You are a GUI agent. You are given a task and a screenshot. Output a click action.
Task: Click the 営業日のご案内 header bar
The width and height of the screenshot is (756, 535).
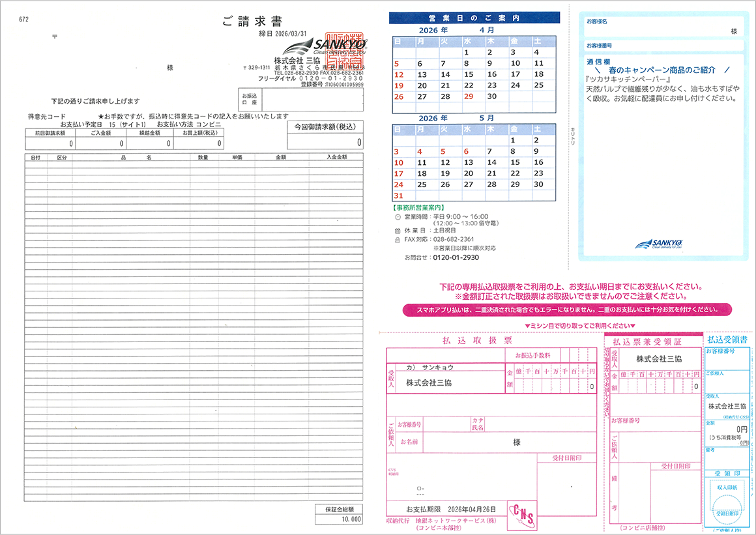pyautogui.click(x=474, y=18)
